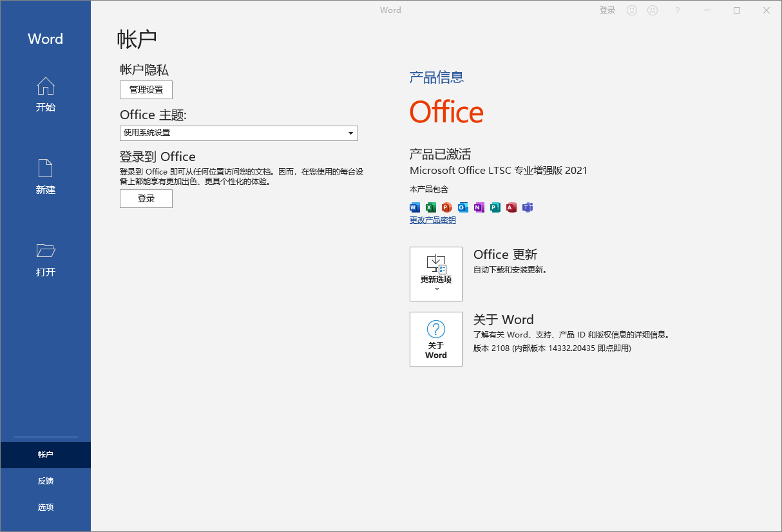Image resolution: width=782 pixels, height=532 pixels.
Task: Expand the 更新选项 update options menu
Action: (436, 274)
